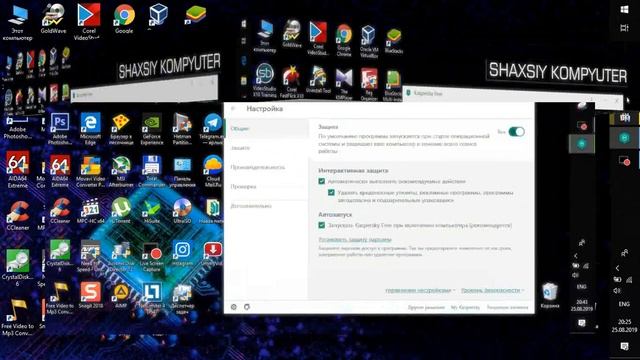The width and height of the screenshot is (640, 360).
Task: Open the uTorrent desktop shortcut
Action: (x=121, y=211)
